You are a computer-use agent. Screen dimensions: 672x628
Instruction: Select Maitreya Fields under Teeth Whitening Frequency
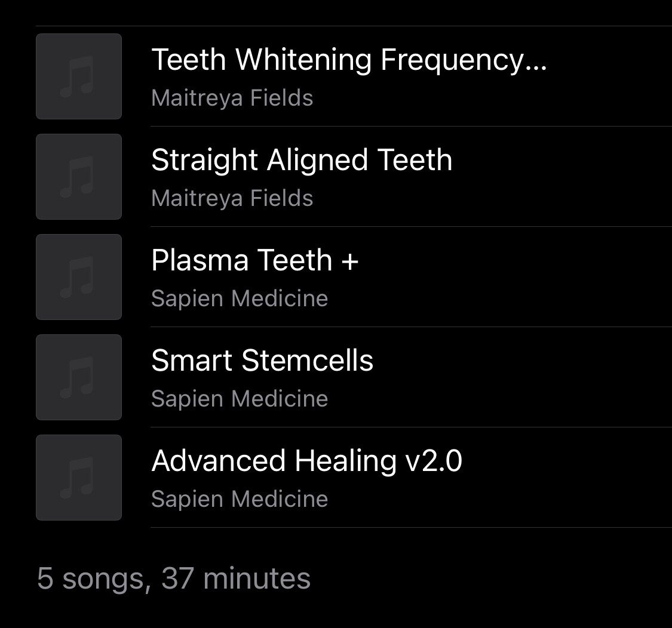(232, 98)
